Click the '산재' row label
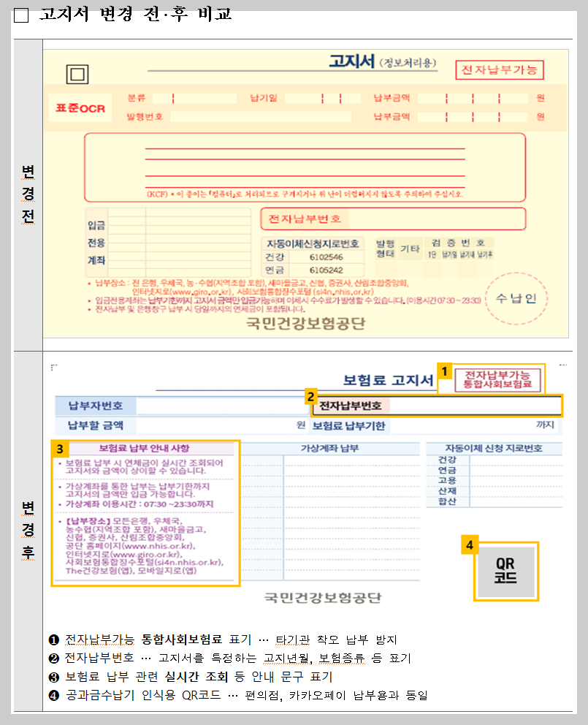This screenshot has height=725, width=588. click(447, 490)
